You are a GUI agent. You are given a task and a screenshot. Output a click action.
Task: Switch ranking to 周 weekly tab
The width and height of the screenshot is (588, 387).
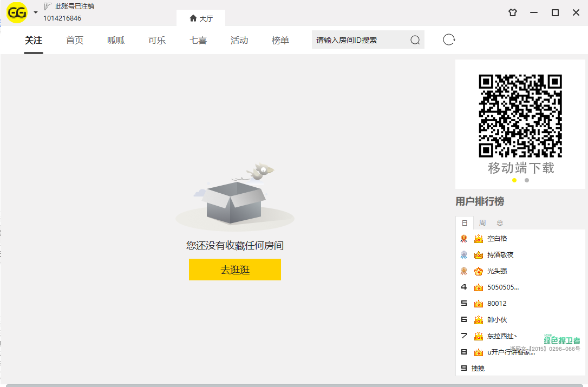pyautogui.click(x=482, y=223)
